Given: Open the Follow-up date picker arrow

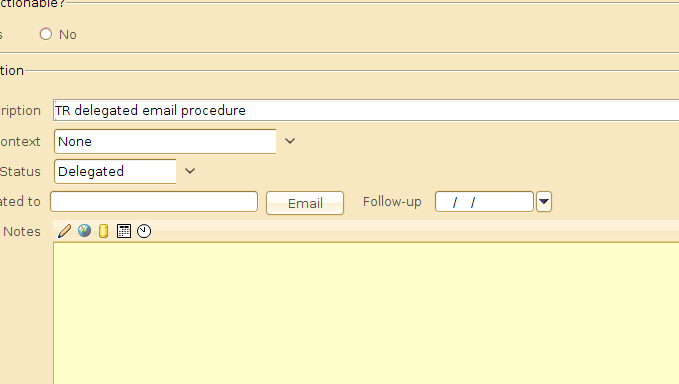Looking at the screenshot, I should pyautogui.click(x=544, y=201).
